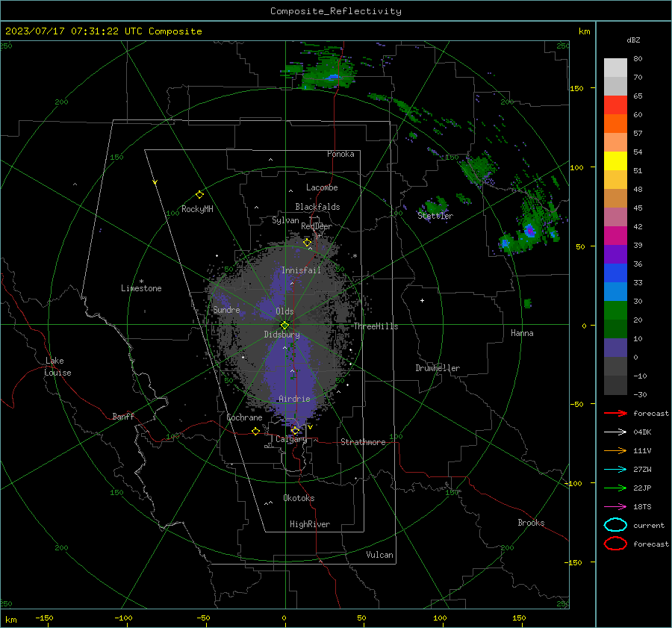Click the Didsbury town label
Viewport: 672px width, 628px height.
tap(281, 335)
